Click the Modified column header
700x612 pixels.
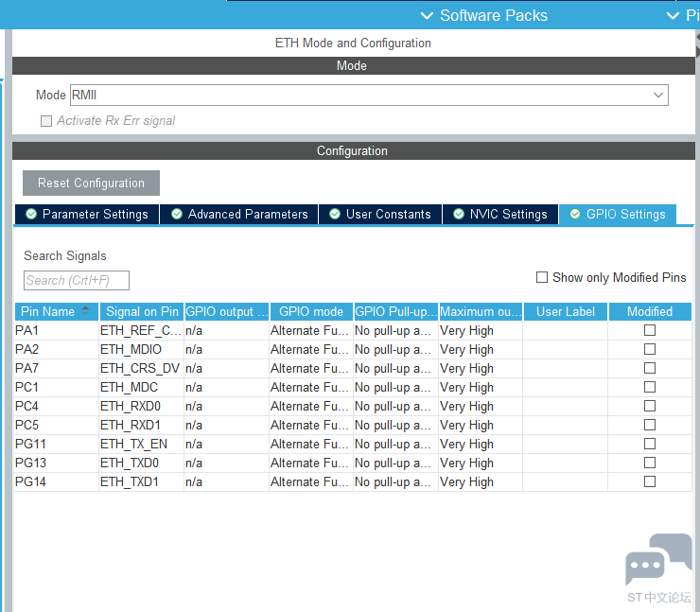[650, 311]
